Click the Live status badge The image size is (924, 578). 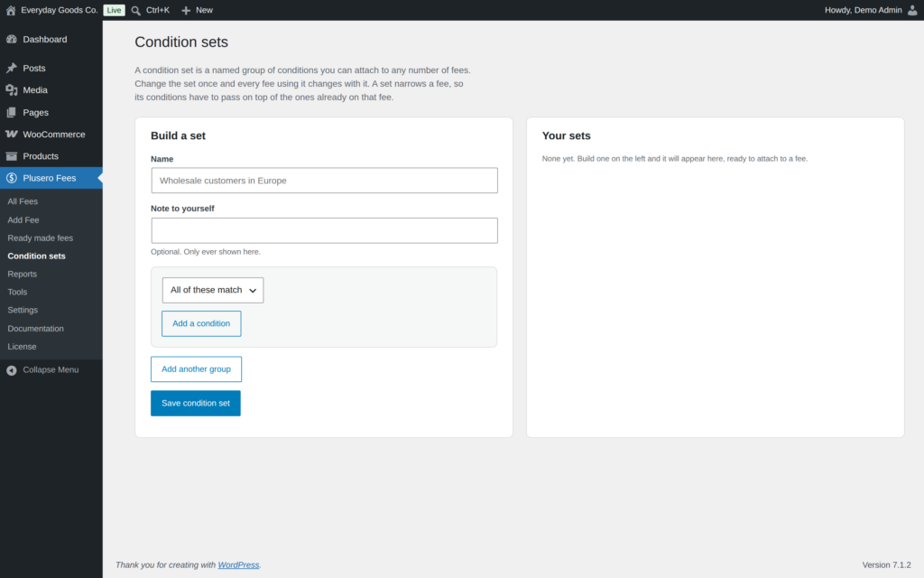114,10
